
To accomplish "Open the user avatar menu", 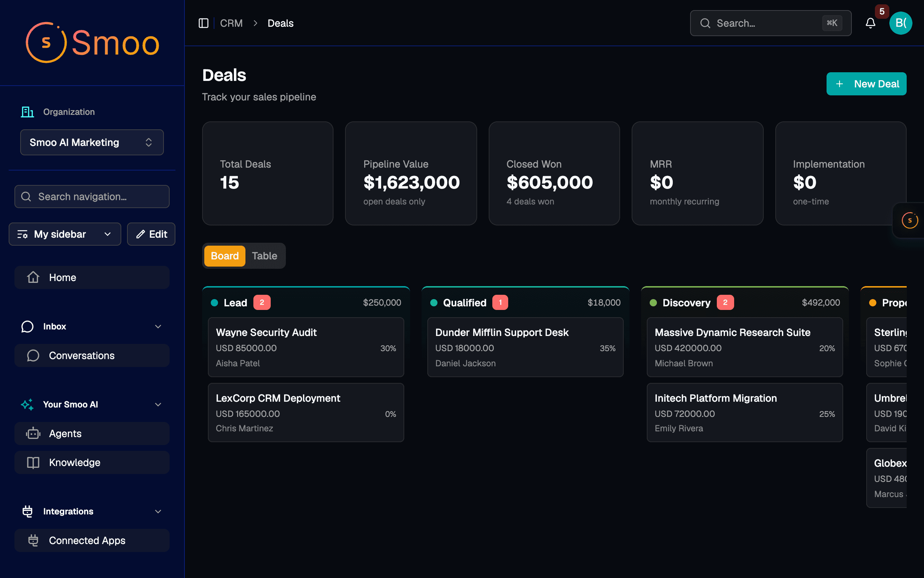I will coord(900,23).
